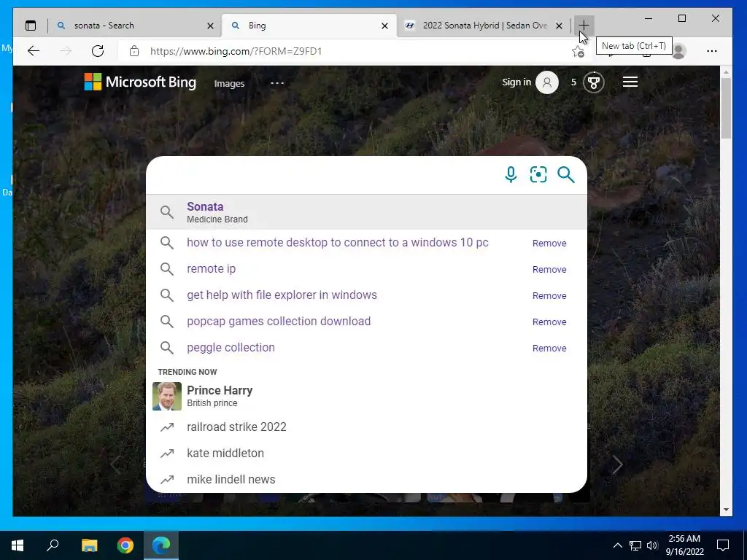
Task: Click the Bing search input box
Action: pyautogui.click(x=324, y=174)
